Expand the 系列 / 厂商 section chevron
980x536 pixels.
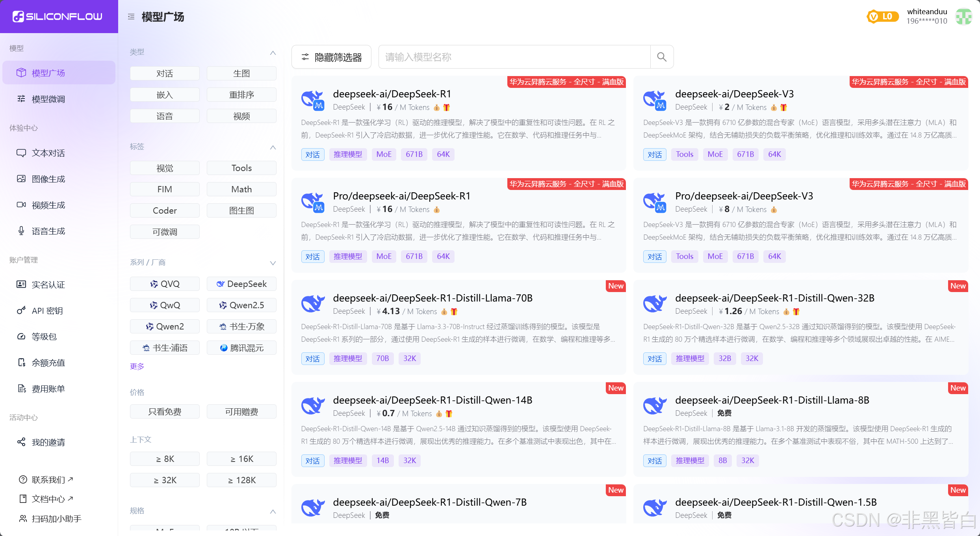(x=273, y=263)
